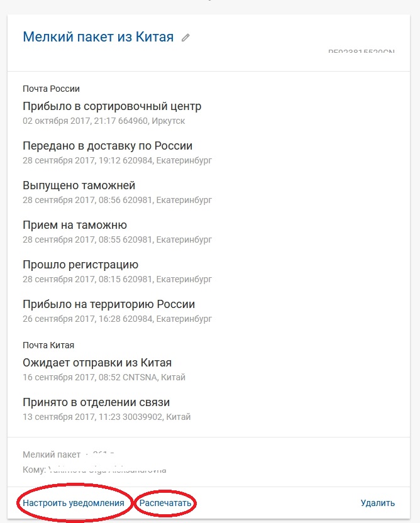
Task: Click the 'Почта Китая' section header
Action: pyautogui.click(x=48, y=345)
